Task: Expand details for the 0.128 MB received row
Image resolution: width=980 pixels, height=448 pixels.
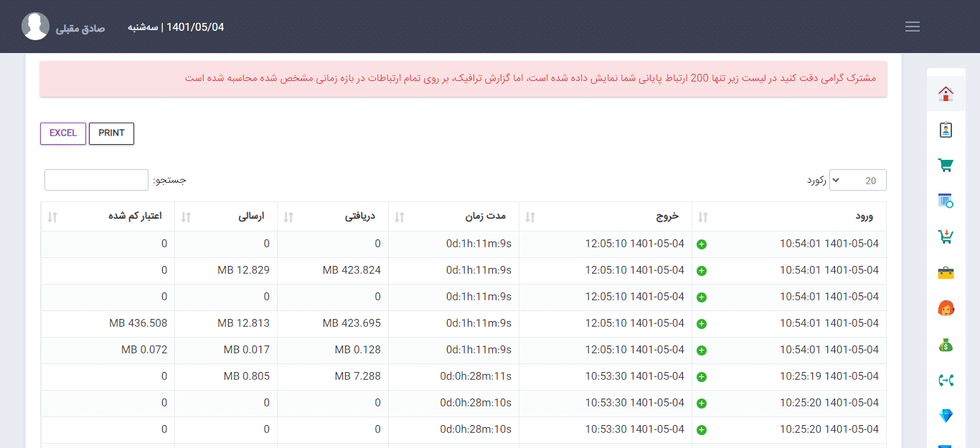Action: (x=702, y=351)
